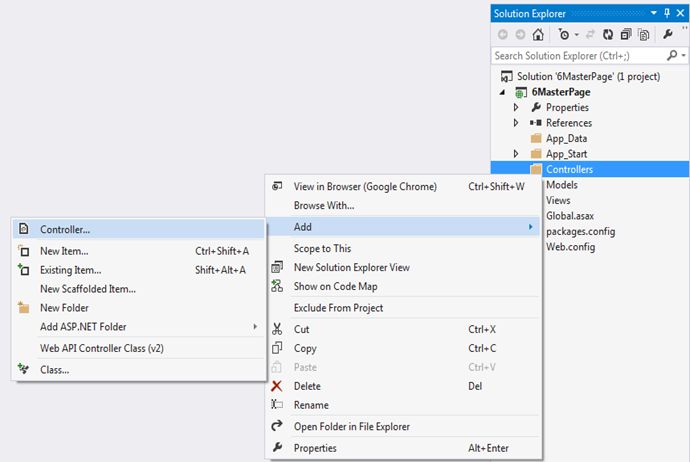Open Add ASP.NET Folder submenu
The width and height of the screenshot is (690, 462).
[x=139, y=327]
